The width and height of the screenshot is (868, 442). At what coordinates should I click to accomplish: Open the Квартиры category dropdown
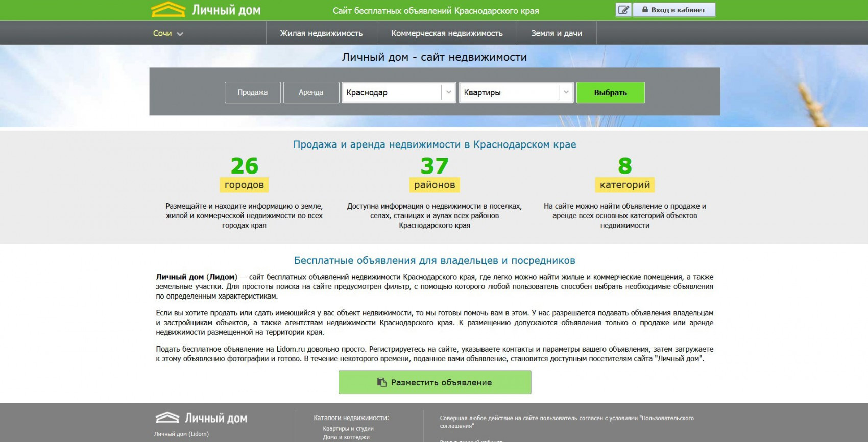point(516,92)
